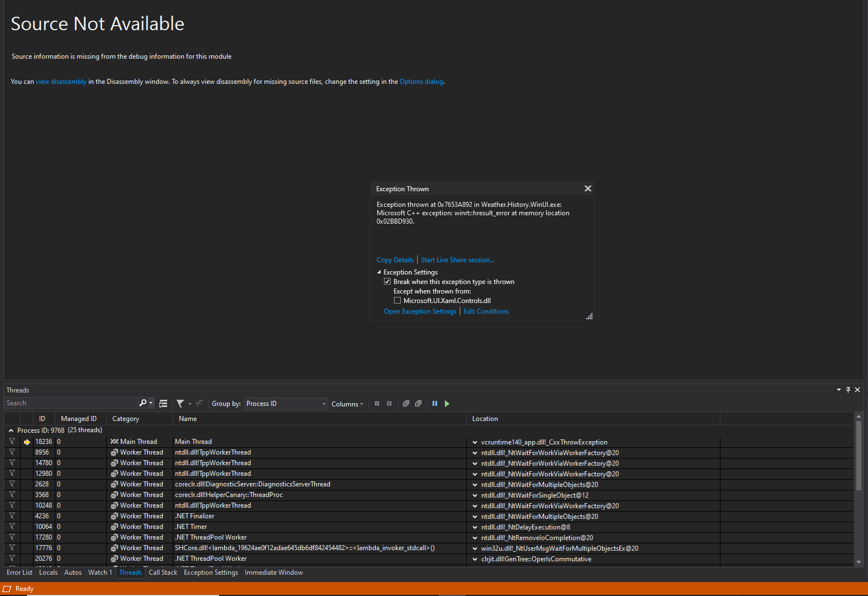
Task: Click the Expand Groups icon
Action: pyautogui.click(x=377, y=404)
